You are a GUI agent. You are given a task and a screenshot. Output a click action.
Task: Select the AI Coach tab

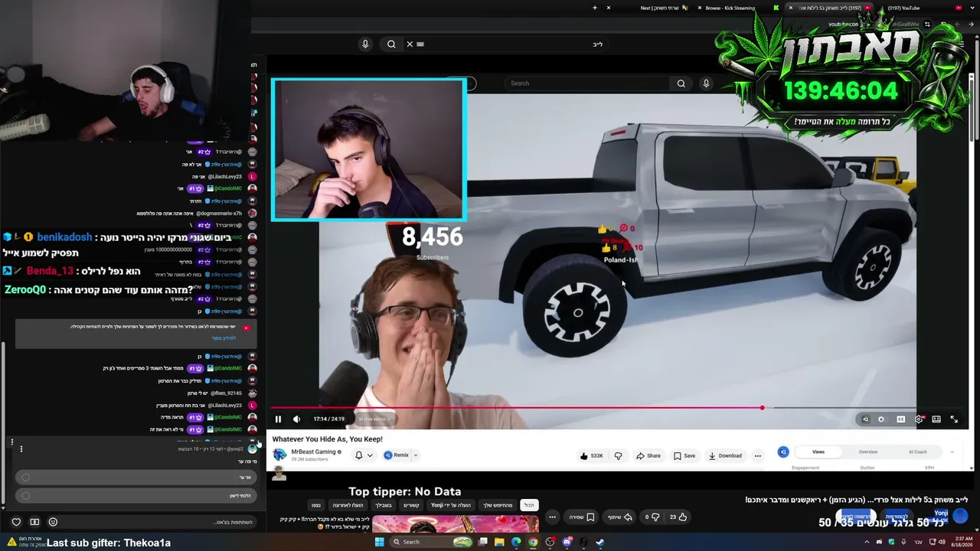[x=917, y=452]
